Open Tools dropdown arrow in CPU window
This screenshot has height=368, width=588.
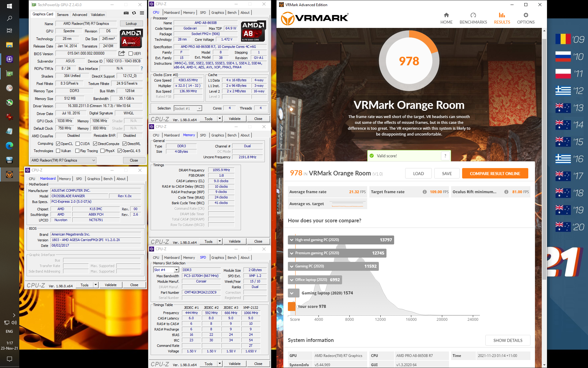tap(220, 119)
